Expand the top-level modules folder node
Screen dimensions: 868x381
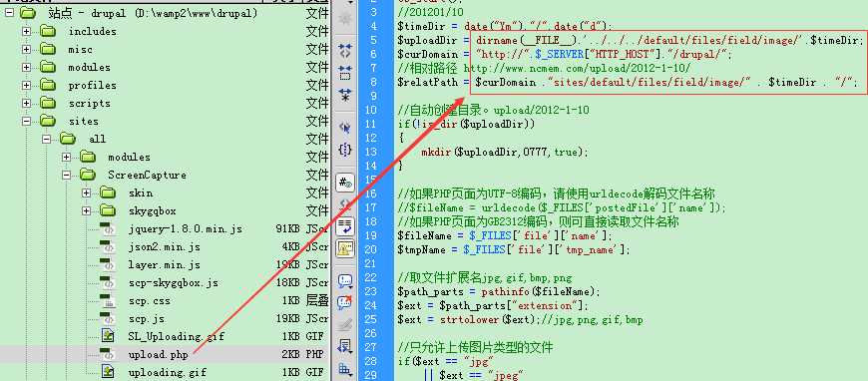pyautogui.click(x=26, y=68)
